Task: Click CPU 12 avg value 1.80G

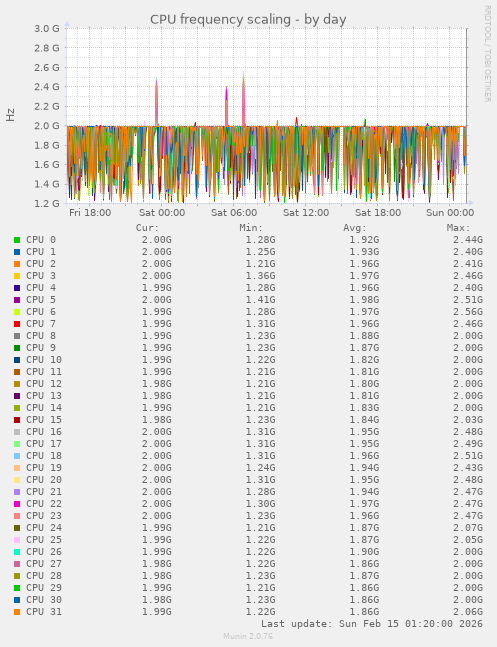Action: point(364,384)
